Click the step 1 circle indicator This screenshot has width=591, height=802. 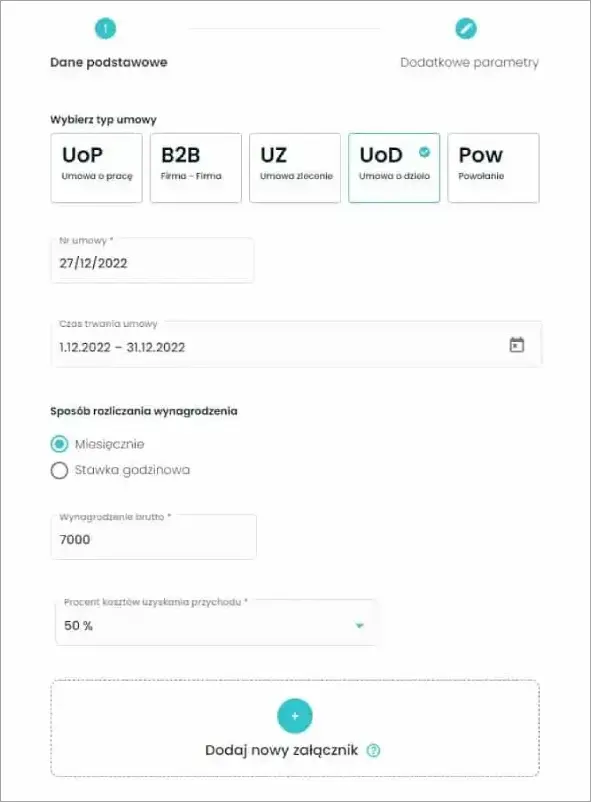[106, 27]
